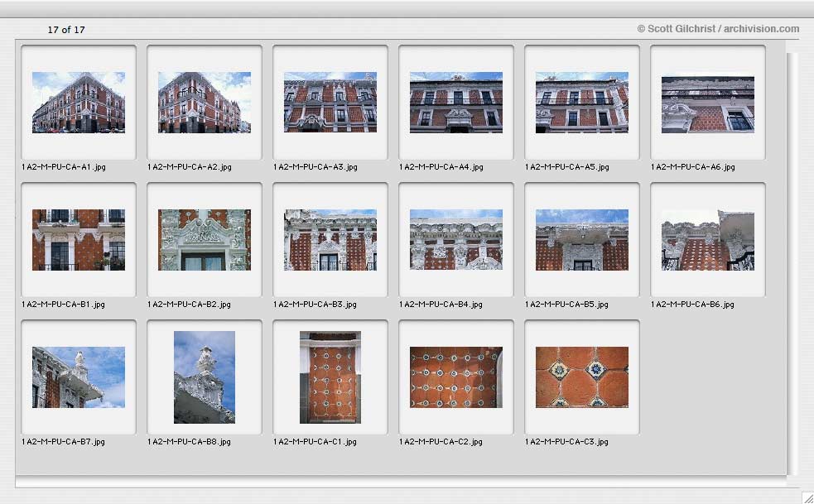Screen dimensions: 814x504
Task: Open tiled door thumbnail 1A2-M-PU-CA-C1.jpg
Action: click(x=330, y=377)
